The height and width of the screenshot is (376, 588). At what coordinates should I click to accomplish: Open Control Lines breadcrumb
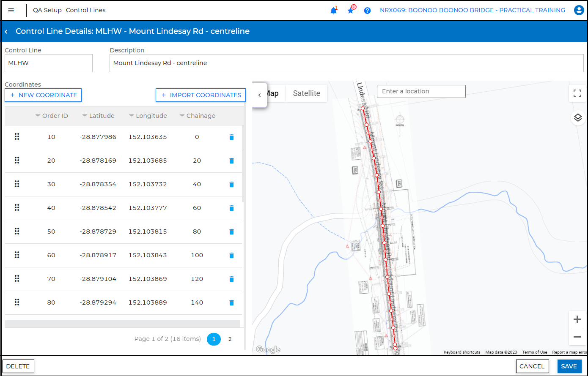click(x=85, y=10)
